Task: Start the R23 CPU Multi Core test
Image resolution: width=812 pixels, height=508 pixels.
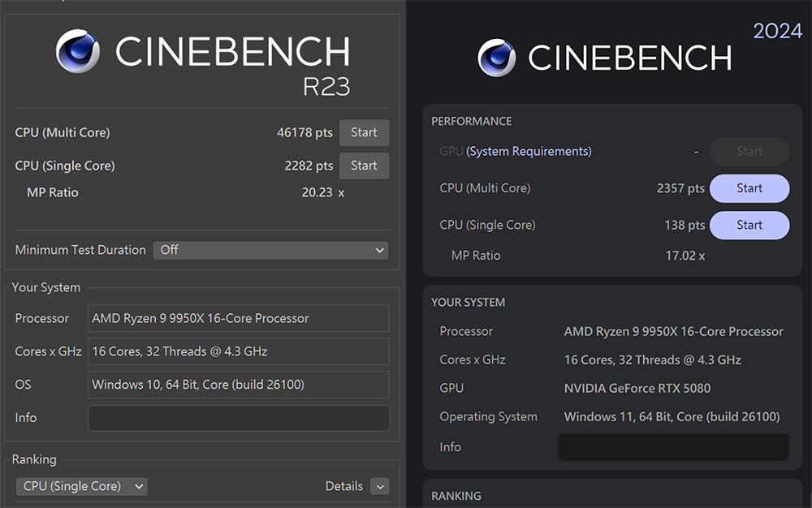Action: (x=364, y=133)
